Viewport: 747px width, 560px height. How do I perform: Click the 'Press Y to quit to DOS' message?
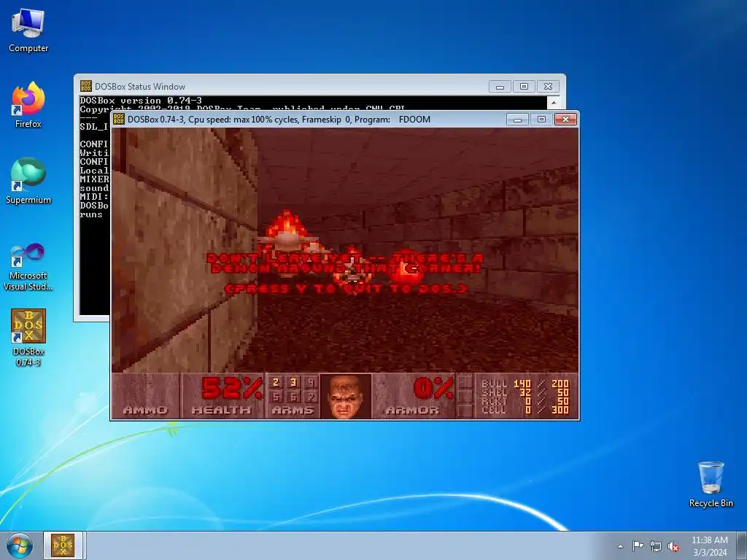(346, 289)
